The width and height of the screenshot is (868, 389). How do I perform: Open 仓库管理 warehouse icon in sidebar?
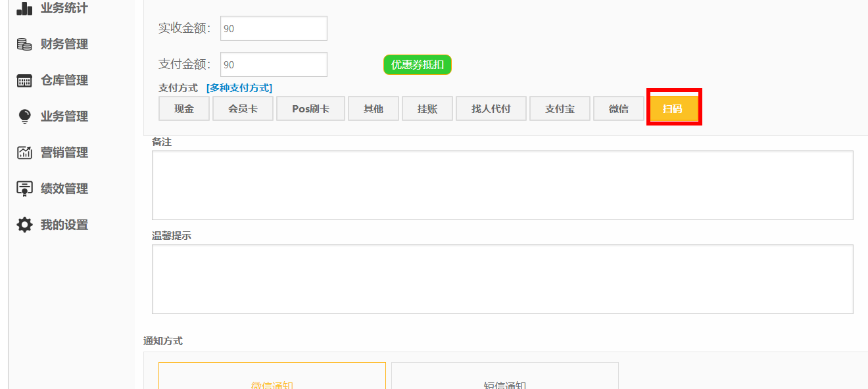coord(24,81)
